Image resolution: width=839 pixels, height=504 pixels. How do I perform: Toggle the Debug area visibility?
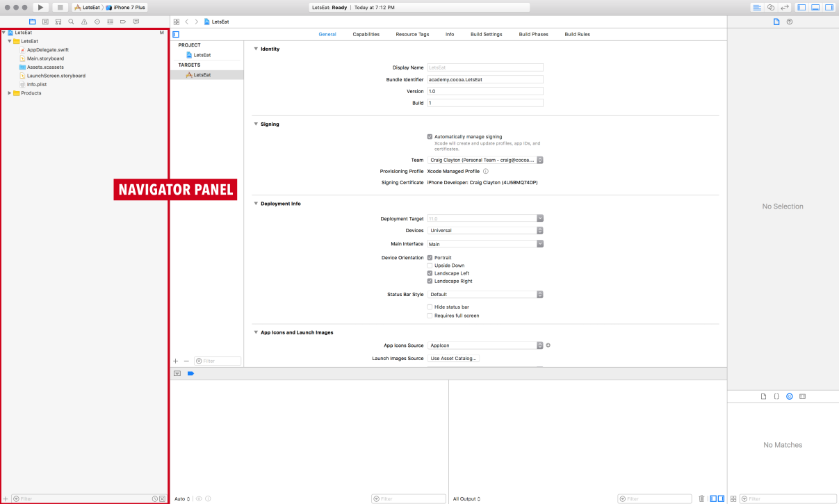[x=815, y=7]
